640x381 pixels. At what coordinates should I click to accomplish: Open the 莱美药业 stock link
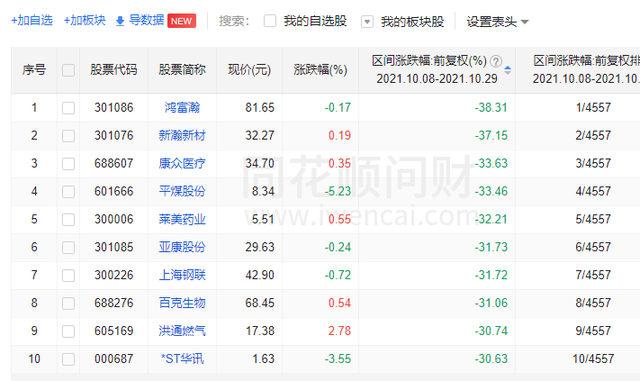[x=182, y=219]
